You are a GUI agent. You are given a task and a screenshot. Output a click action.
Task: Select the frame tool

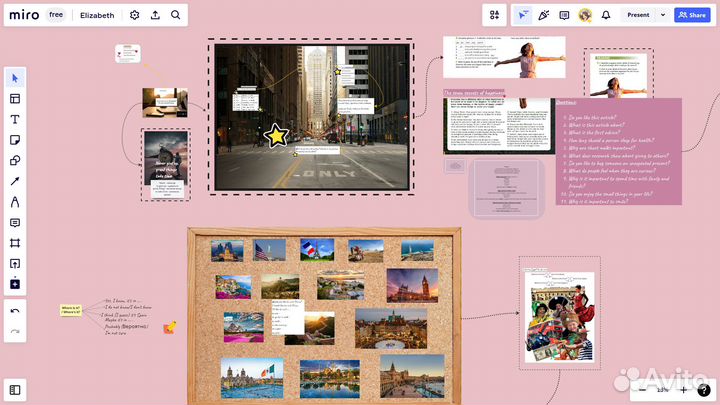15,243
